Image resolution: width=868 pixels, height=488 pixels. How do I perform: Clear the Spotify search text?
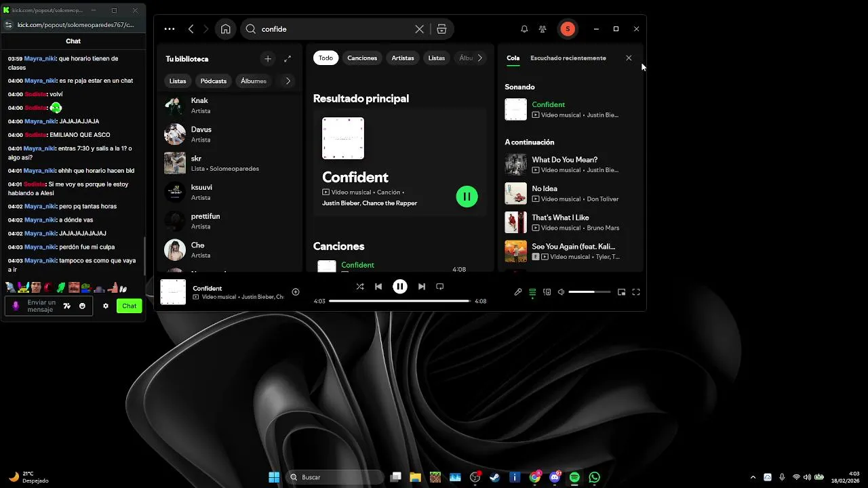tap(420, 29)
